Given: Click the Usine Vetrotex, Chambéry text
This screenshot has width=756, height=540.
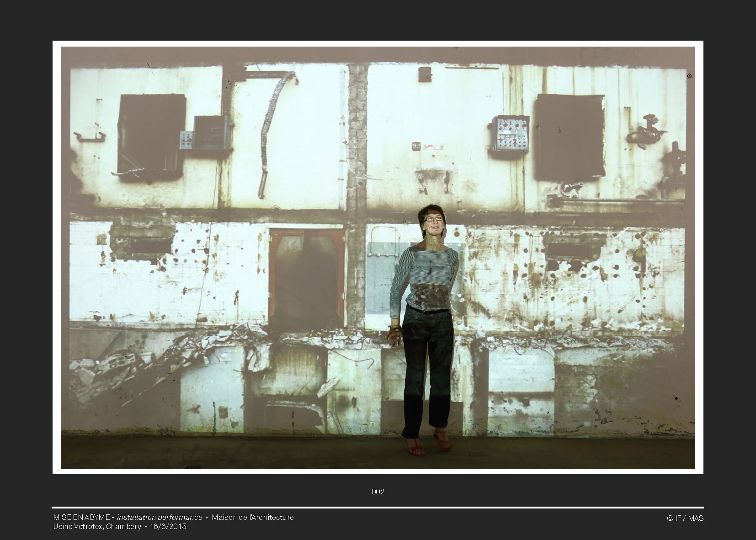Looking at the screenshot, I should [97, 526].
